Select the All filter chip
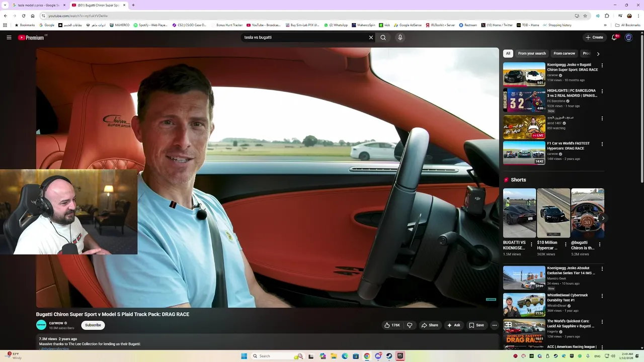 (508, 53)
